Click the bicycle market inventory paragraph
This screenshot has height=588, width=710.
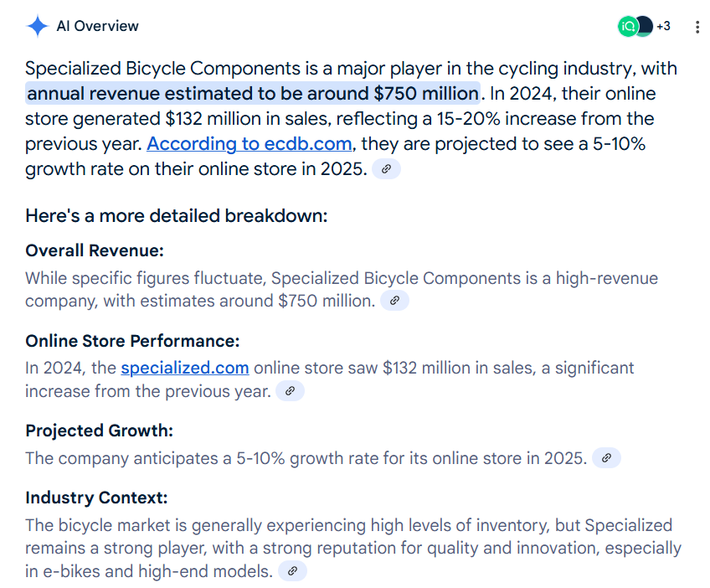[x=353, y=548]
